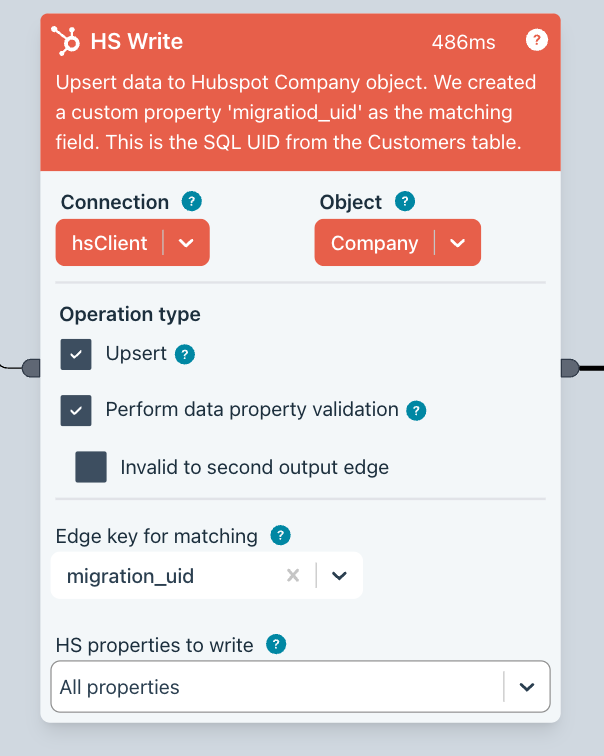Enable Invalid to second output edge
Image resolution: width=604 pixels, height=756 pixels.
[x=91, y=467]
